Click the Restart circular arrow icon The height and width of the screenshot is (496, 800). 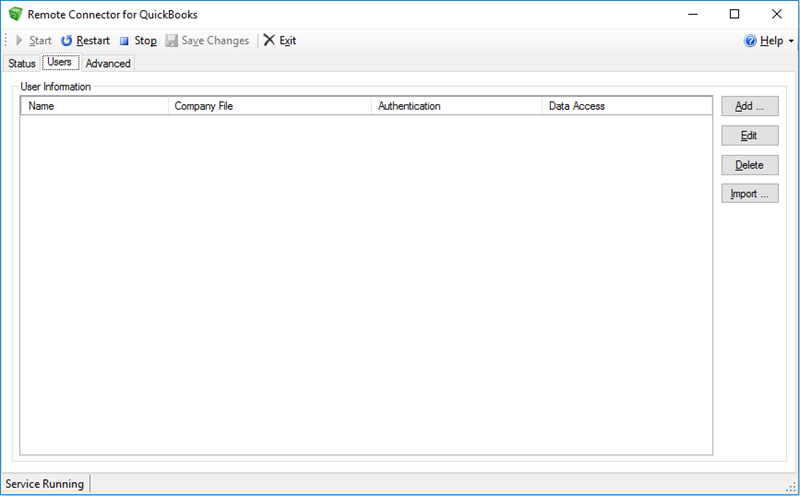tap(66, 40)
